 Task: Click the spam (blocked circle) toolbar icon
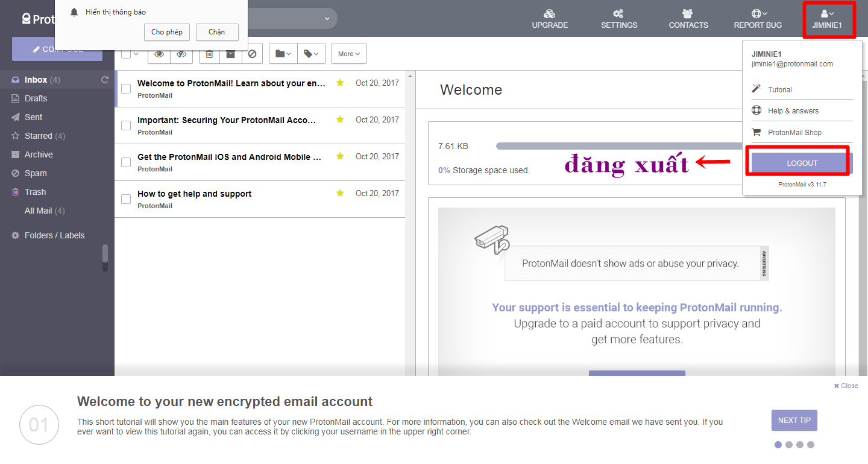coord(252,54)
